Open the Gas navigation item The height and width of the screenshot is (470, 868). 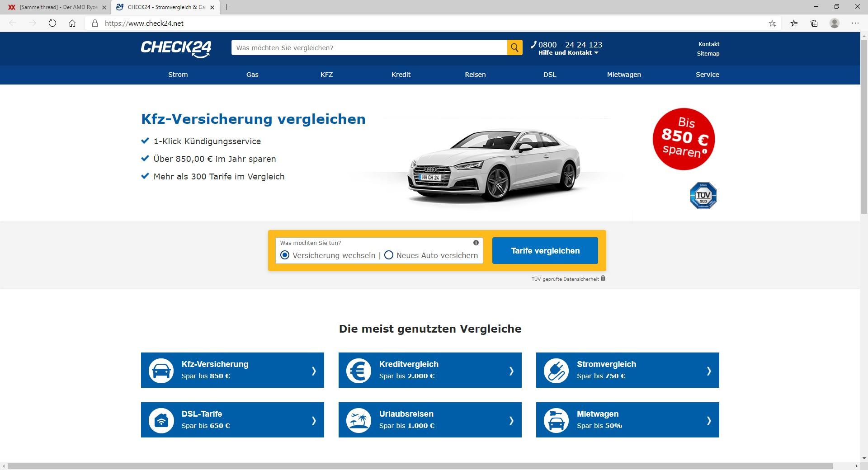pos(252,75)
